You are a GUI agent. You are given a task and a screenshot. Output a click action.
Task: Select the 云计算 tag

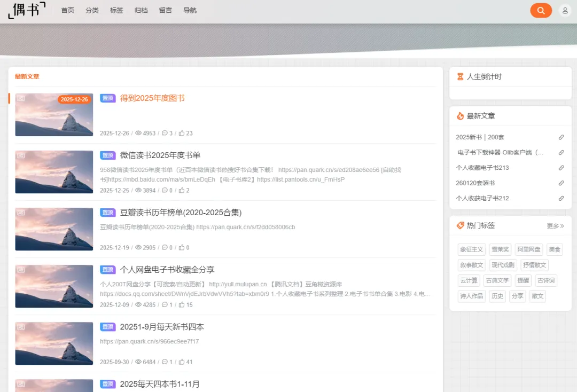(469, 280)
